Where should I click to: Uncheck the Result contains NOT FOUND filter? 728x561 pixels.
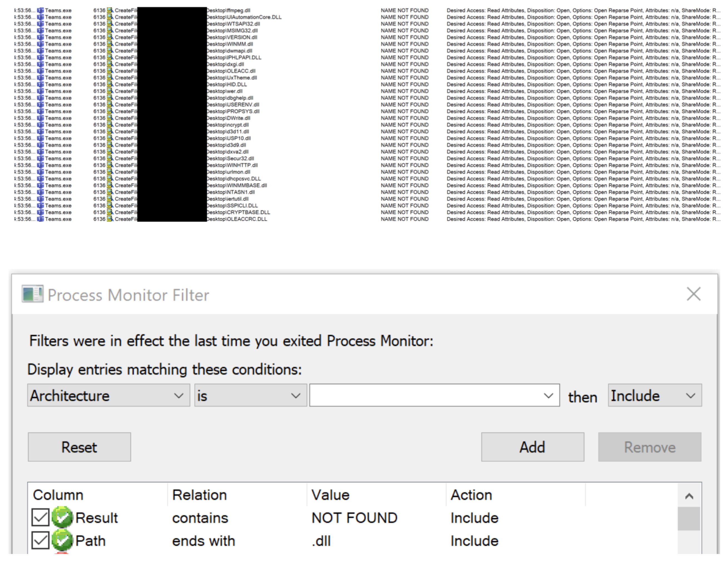coord(40,517)
